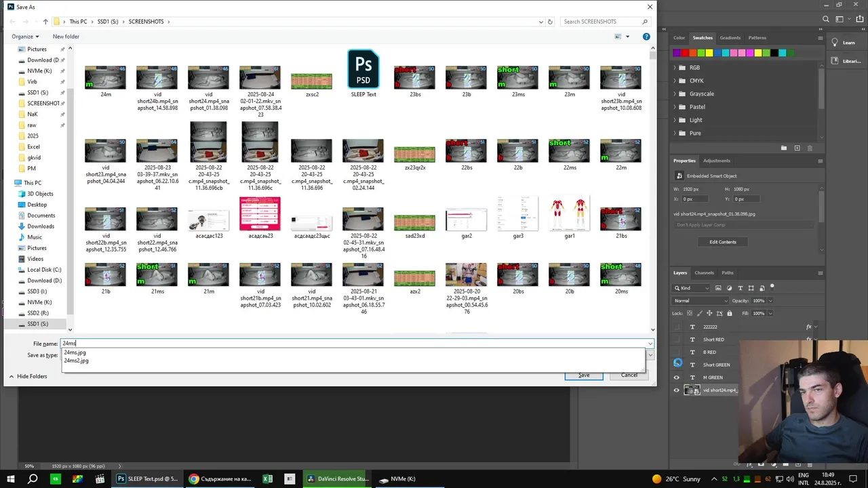Open DaVinci Resolve taskbar item
868x488 pixels.
tap(338, 479)
